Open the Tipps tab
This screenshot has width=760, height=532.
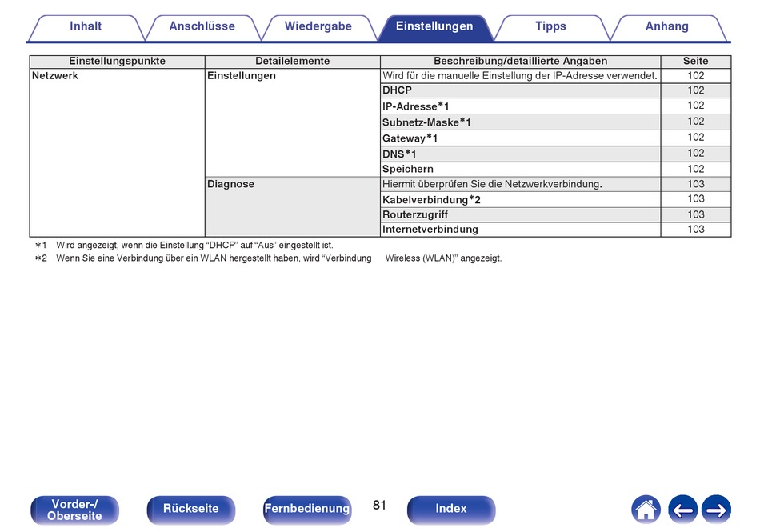550,26
